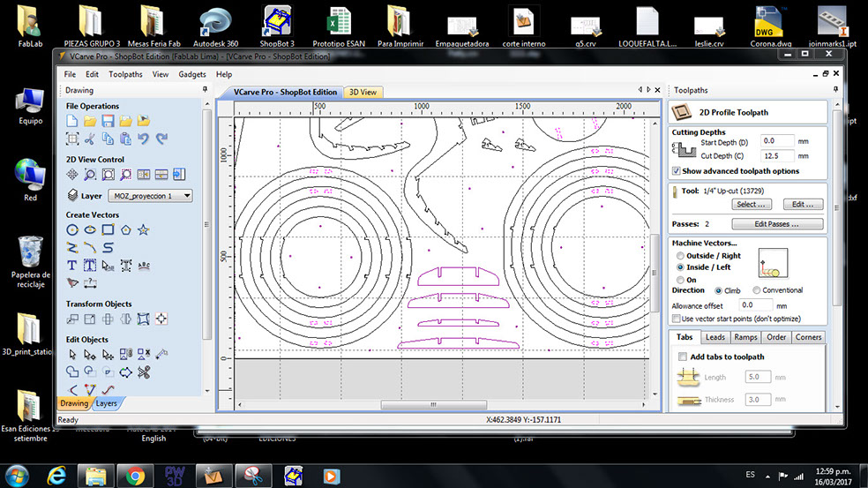
Task: Click the Save file icon
Action: [108, 120]
